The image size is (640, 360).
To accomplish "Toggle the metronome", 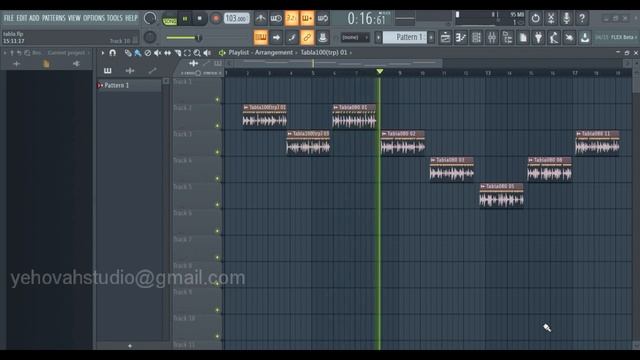I will (x=260, y=18).
